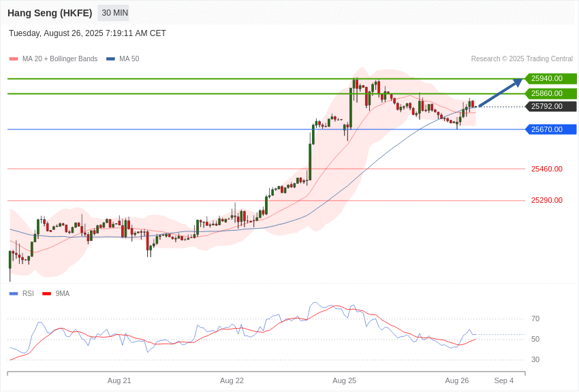Click the 25940.00 green resistance label

click(550, 78)
